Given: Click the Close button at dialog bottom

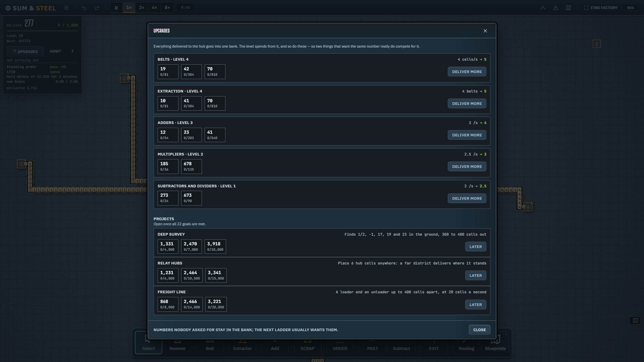Looking at the screenshot, I should tap(479, 330).
